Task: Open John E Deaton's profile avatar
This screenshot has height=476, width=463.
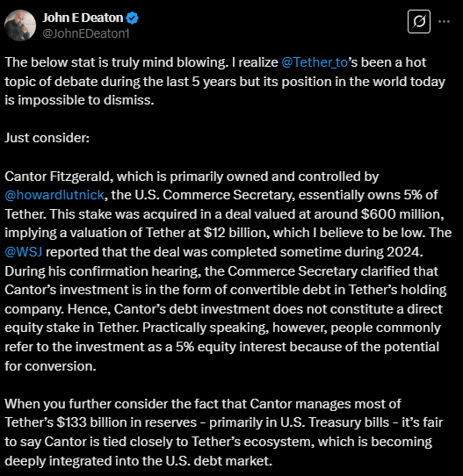Action: 20,25
